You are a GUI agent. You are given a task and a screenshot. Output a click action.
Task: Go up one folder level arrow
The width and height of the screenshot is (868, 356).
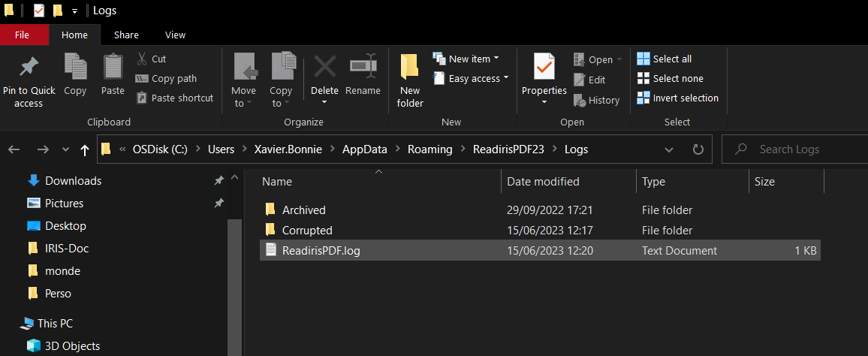pos(85,150)
